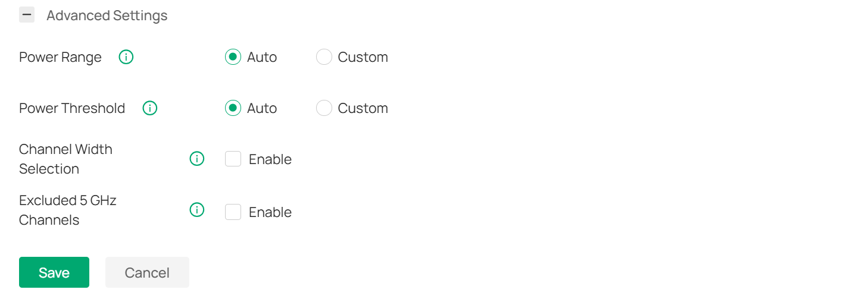Viewport: 868px width, 302px height.
Task: Click the Custom text in the Power Threshold row
Action: 363,108
